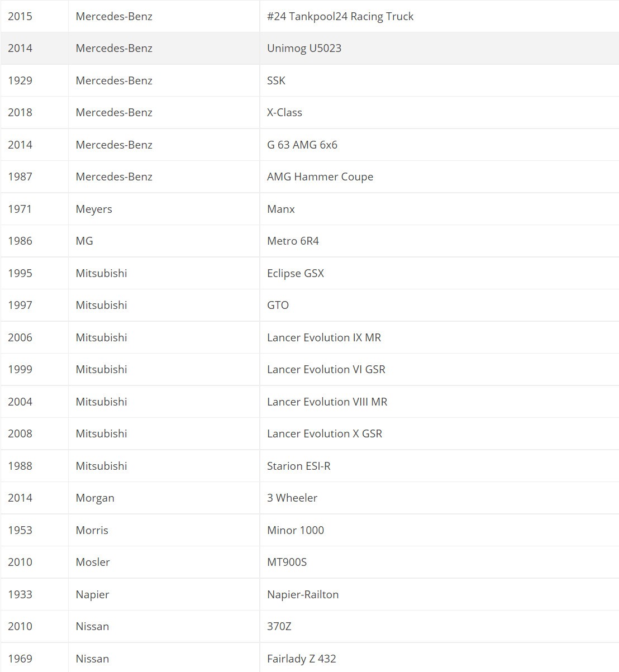
Task: Click the Eclipse GSX model cell
Action: (x=296, y=273)
